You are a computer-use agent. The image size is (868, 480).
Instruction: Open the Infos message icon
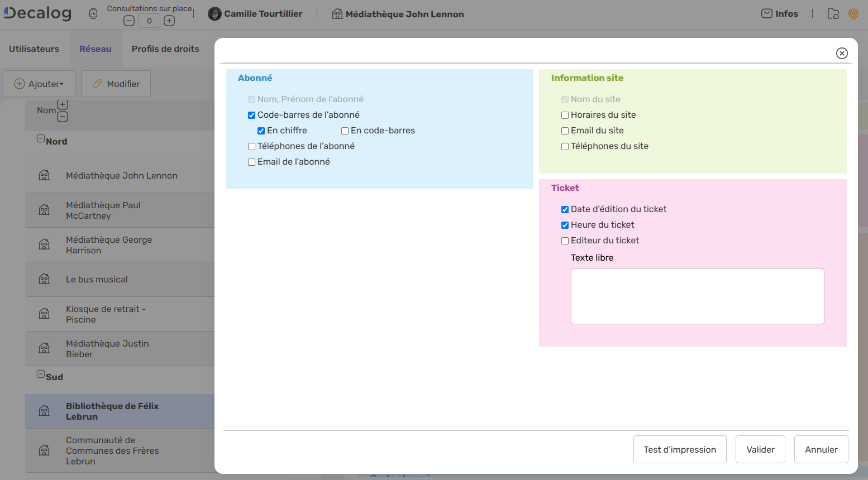coord(767,14)
